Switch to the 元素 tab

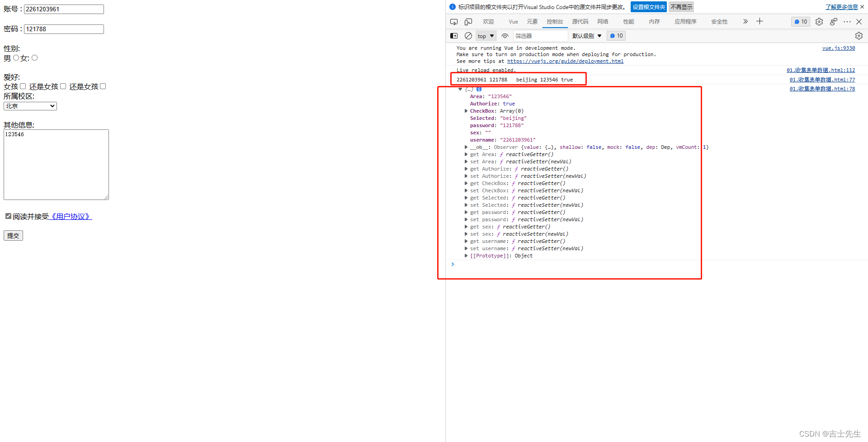532,22
